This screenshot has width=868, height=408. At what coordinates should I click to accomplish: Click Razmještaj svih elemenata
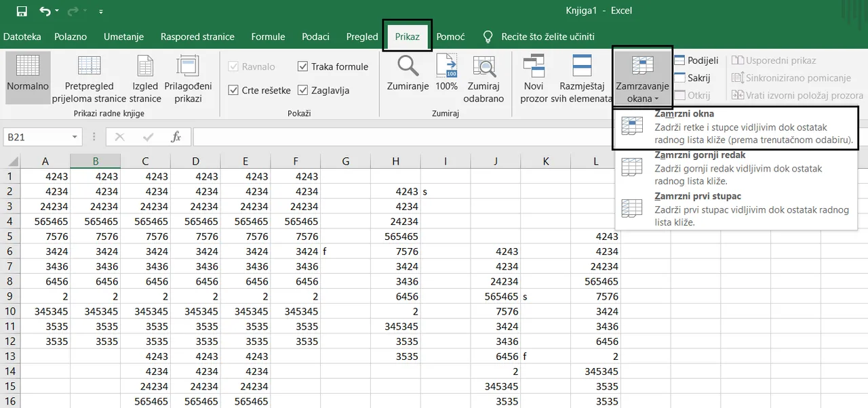pyautogui.click(x=583, y=79)
